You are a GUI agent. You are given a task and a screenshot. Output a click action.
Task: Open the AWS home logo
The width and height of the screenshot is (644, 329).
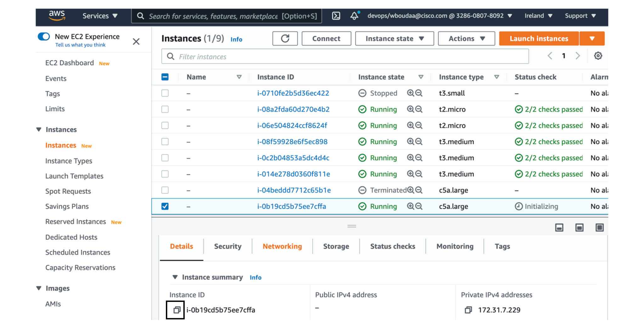(57, 15)
